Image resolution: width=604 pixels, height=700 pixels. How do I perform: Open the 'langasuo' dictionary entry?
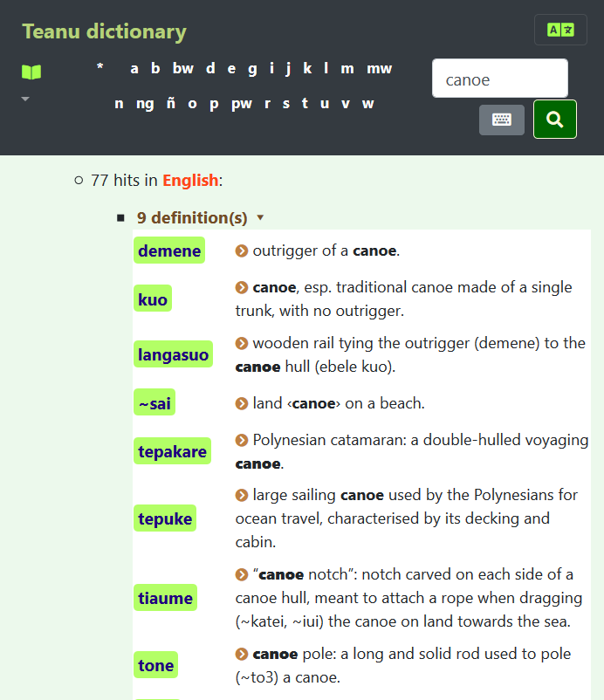(x=173, y=354)
